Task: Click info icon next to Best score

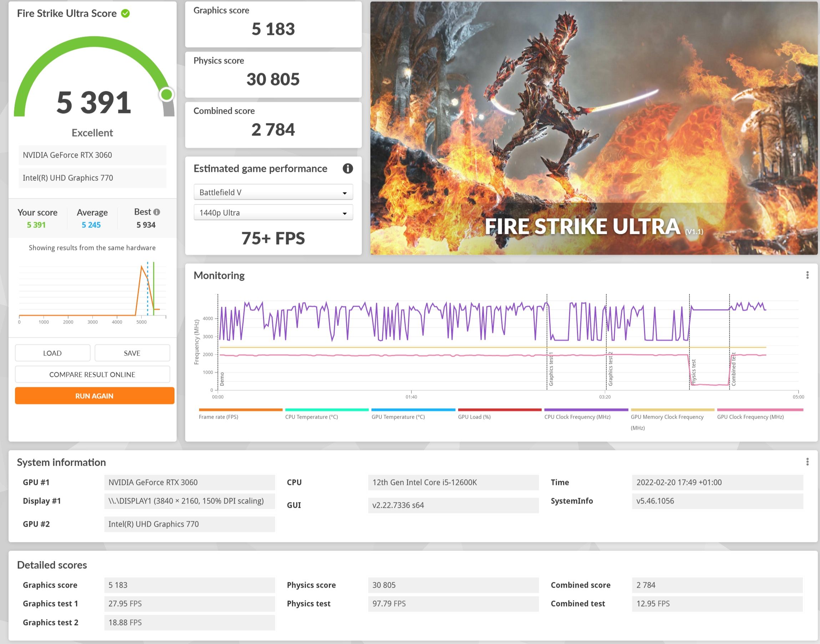Action: [x=157, y=212]
